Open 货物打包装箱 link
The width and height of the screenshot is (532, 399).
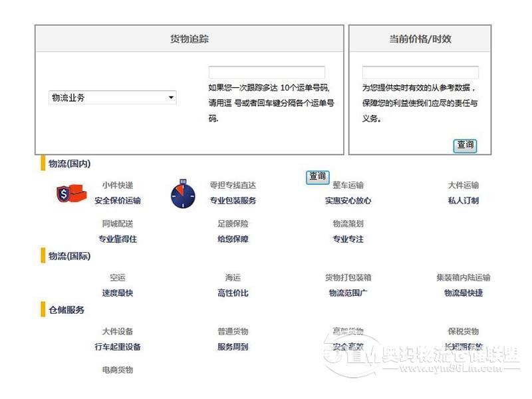pos(348,277)
